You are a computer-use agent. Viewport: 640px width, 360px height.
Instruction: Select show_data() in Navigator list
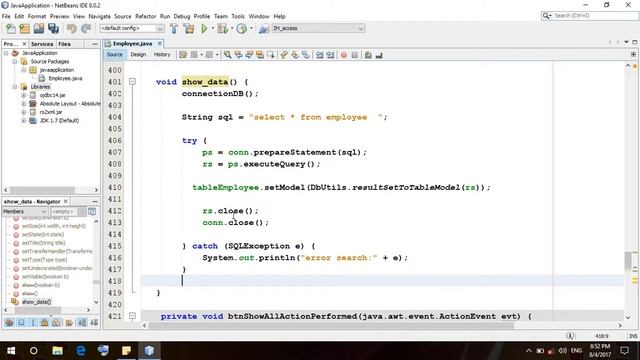pos(36,302)
